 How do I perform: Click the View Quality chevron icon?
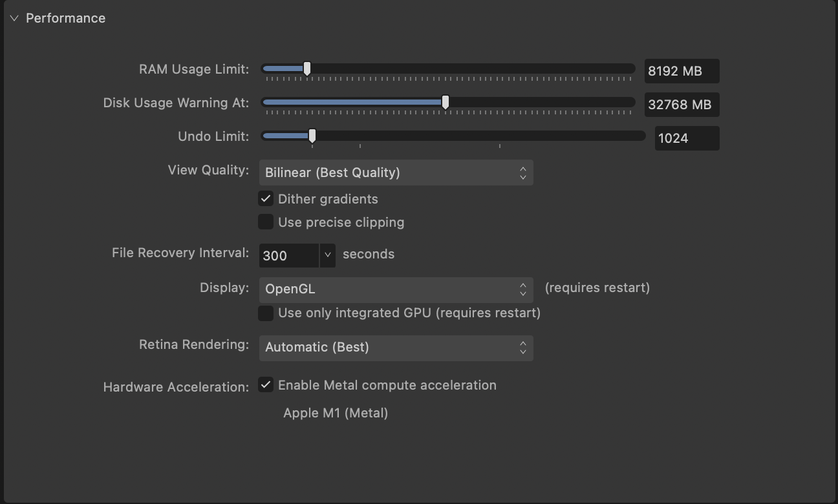(x=522, y=173)
